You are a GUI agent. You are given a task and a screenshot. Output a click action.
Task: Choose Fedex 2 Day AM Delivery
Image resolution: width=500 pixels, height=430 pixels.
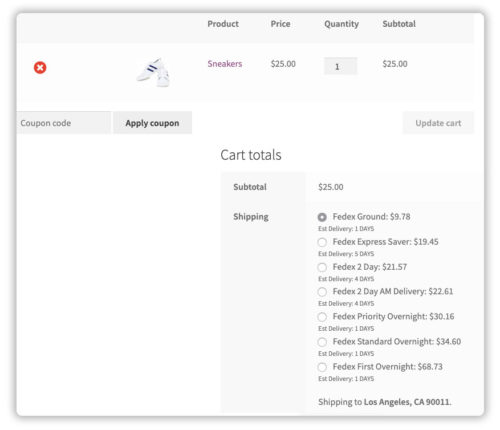(x=322, y=292)
